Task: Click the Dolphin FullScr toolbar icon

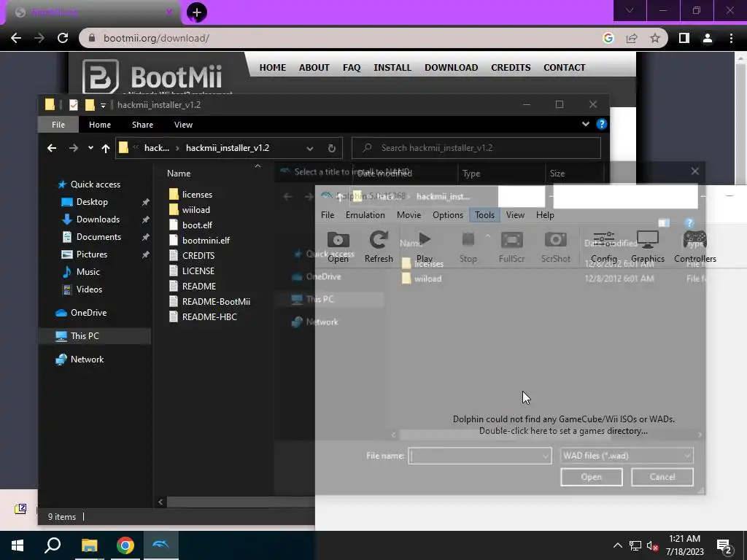Action: pyautogui.click(x=511, y=239)
